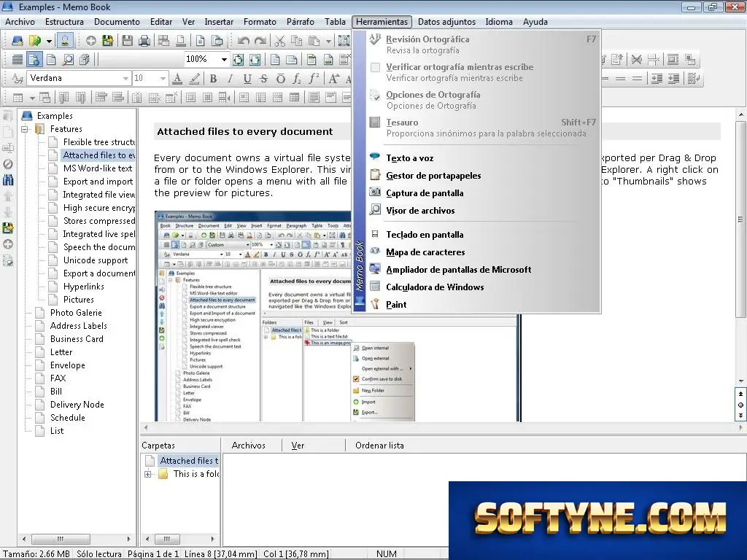This screenshot has height=560, width=747.
Task: Click the tree panel horizontal scrollbar thumb
Action: click(x=61, y=539)
